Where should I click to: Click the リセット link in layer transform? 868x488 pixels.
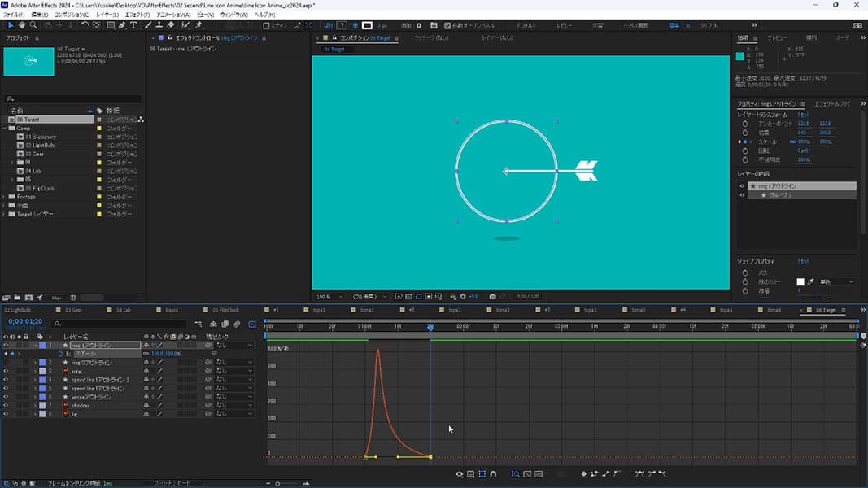[802, 115]
